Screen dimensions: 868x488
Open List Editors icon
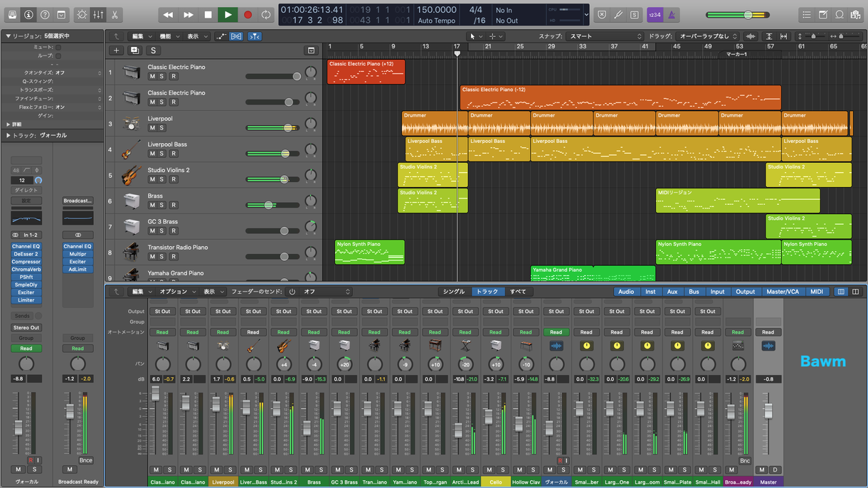point(806,15)
